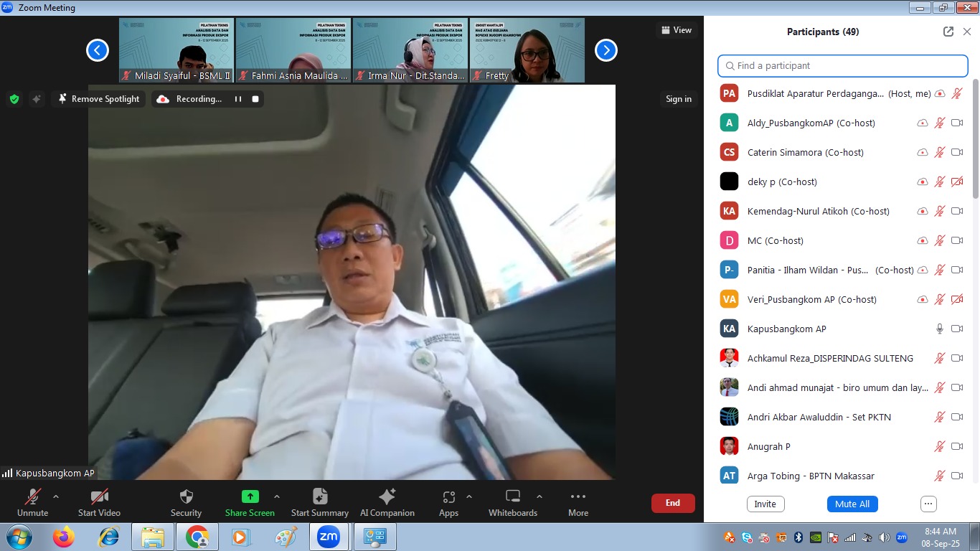The height and width of the screenshot is (551, 980).
Task: Open the Security shield icon
Action: point(186,497)
